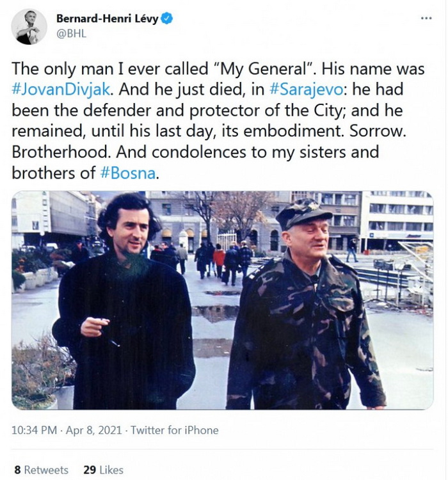View the 8 Retweets list
448x480 pixels.
41,470
